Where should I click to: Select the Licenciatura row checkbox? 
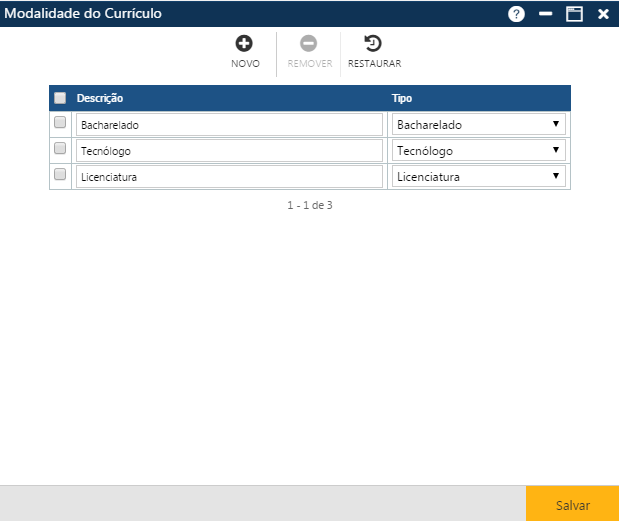point(60,175)
